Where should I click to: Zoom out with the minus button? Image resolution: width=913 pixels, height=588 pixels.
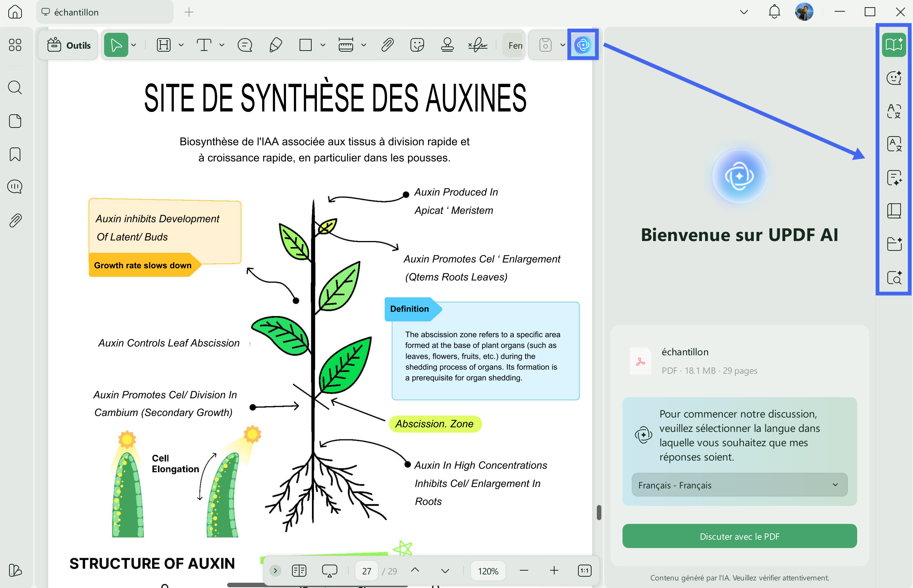point(524,571)
